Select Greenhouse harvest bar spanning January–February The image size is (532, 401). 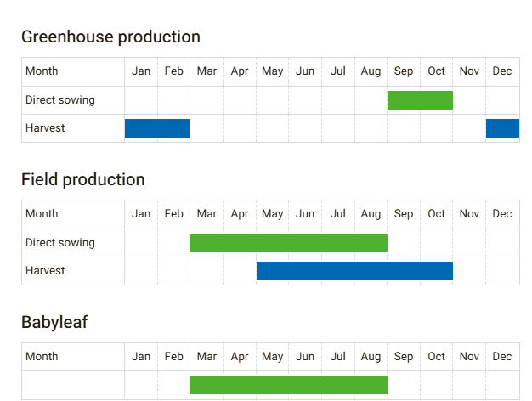pyautogui.click(x=157, y=128)
